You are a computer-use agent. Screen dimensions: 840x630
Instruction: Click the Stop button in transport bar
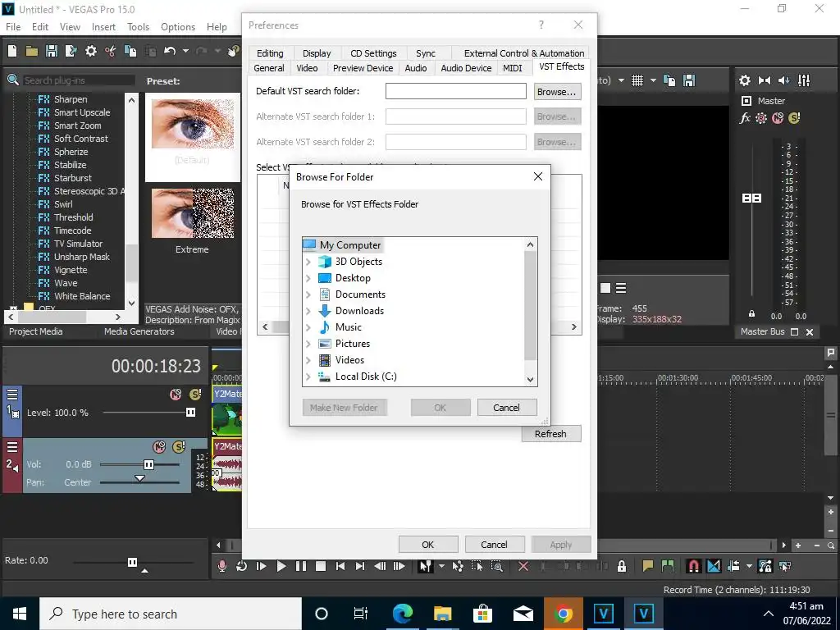click(321, 566)
